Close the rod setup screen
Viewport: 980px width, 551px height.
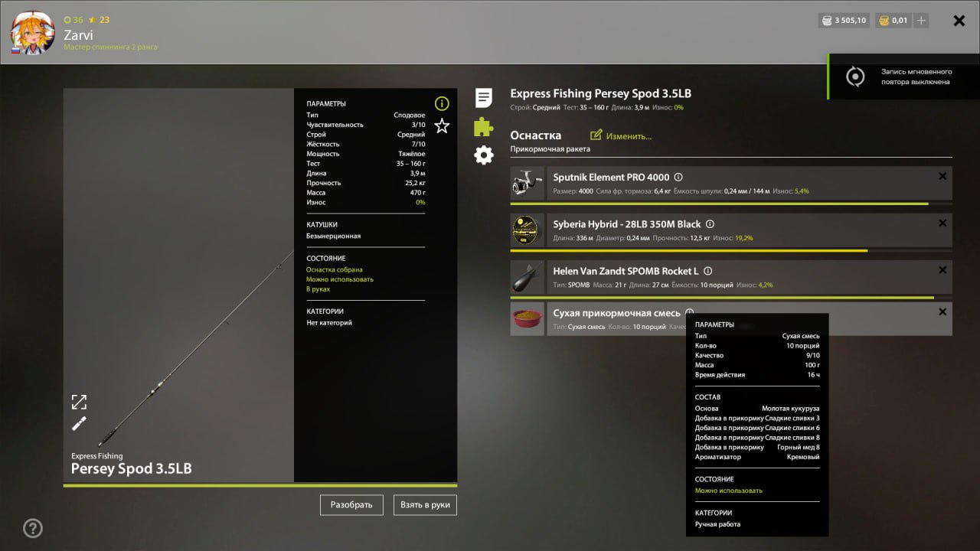959,21
